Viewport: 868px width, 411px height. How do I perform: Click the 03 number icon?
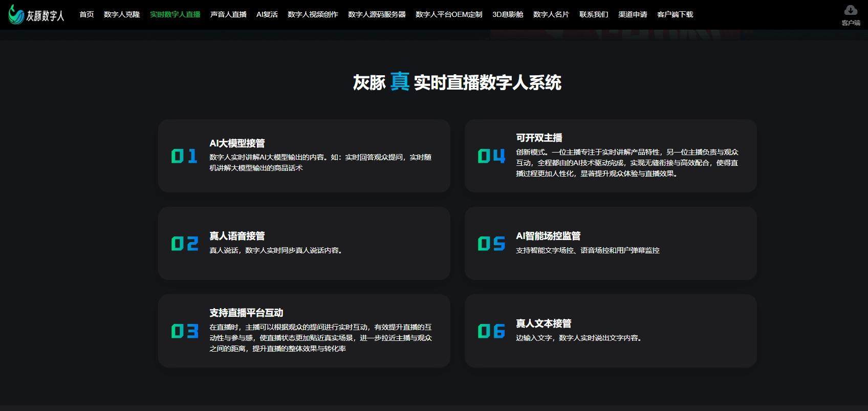pyautogui.click(x=184, y=331)
